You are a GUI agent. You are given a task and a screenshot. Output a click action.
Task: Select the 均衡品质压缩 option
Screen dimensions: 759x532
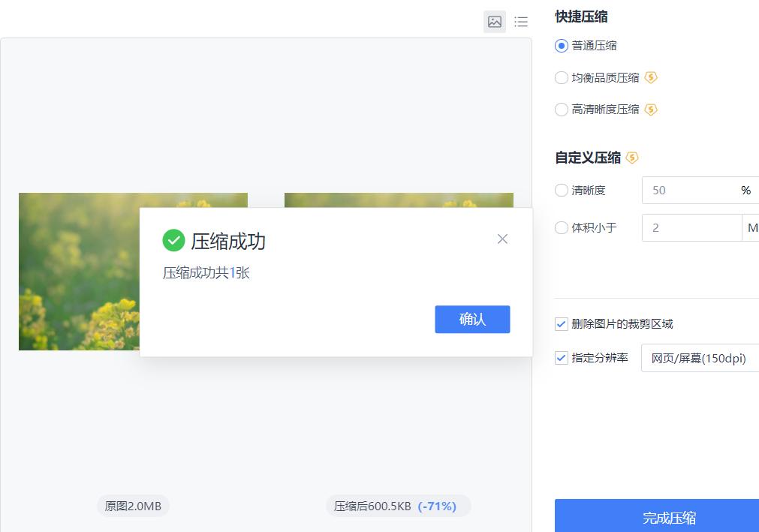(x=561, y=77)
